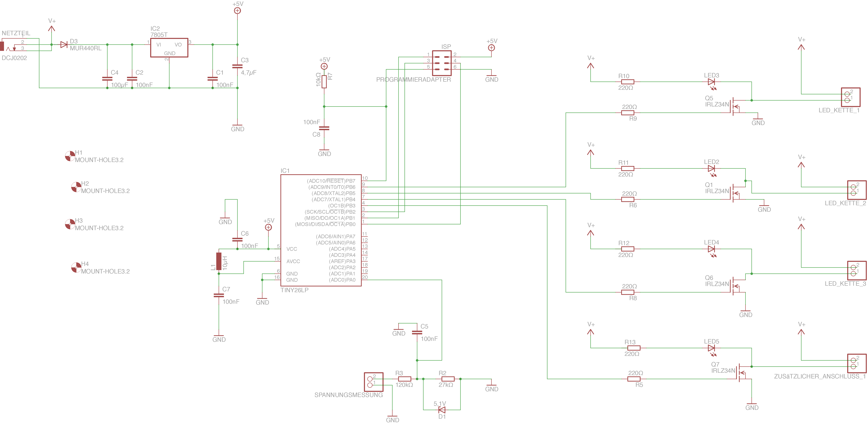868x424 pixels.
Task: Select the SPANNUNGSMESSUNG connector symbol
Action: click(373, 382)
